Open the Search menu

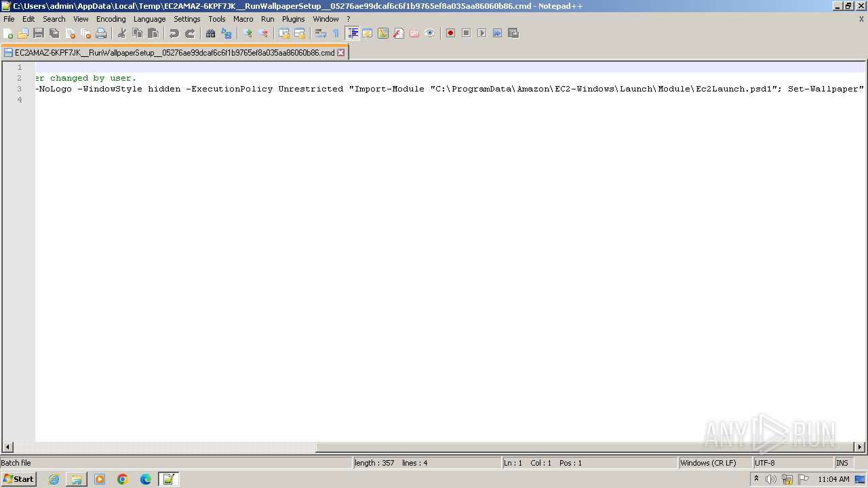coord(54,19)
